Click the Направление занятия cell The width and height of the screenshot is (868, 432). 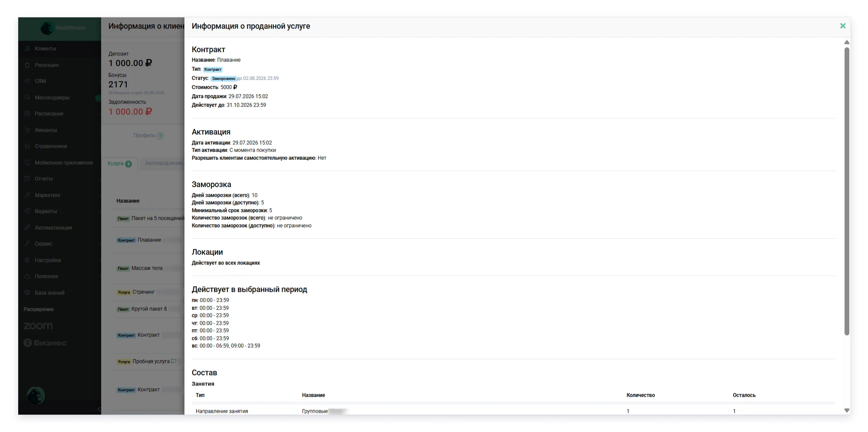(222, 411)
